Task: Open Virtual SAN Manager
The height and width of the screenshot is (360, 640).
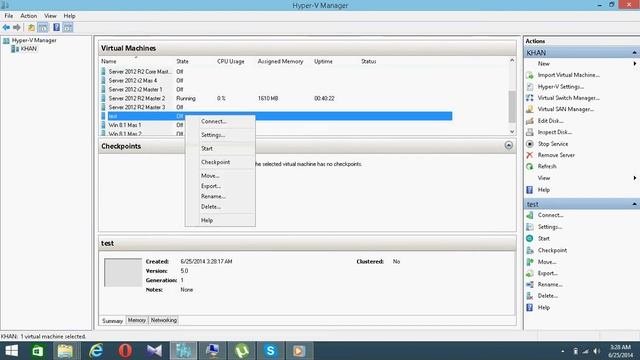Action: point(565,109)
